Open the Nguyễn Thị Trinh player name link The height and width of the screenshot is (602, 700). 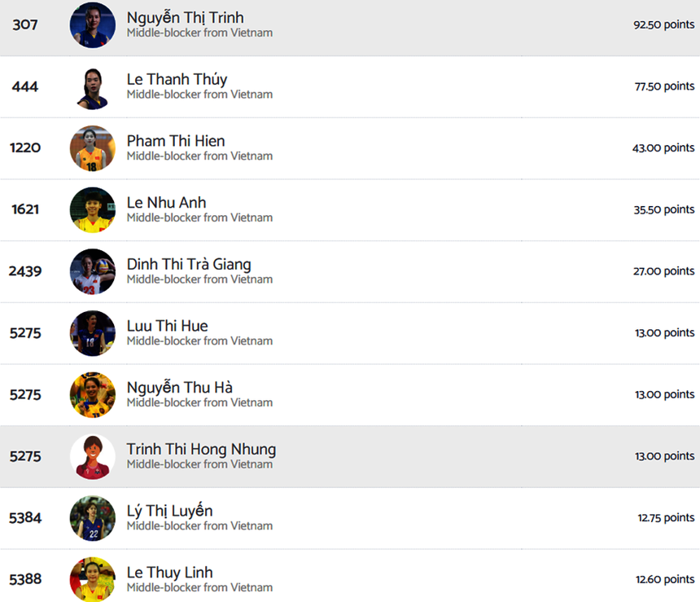[x=185, y=18]
